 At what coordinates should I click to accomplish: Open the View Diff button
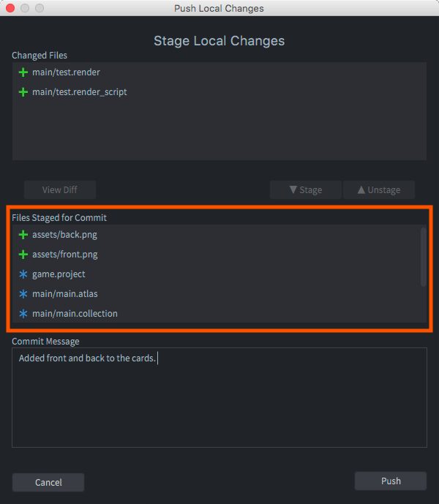pyautogui.click(x=60, y=190)
